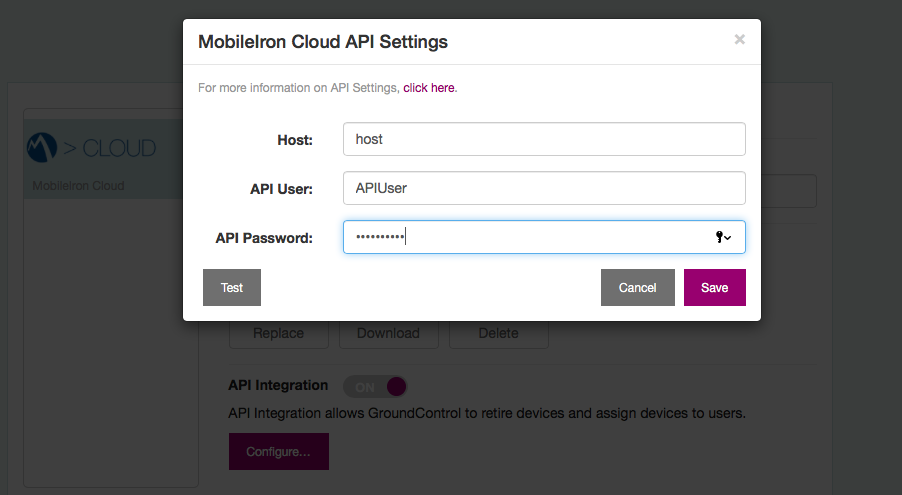Click the API Integration description text
Screen dimensions: 902x495
click(x=487, y=413)
